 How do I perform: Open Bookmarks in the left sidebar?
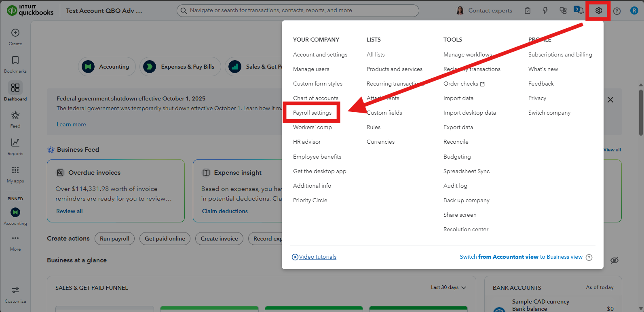click(x=15, y=61)
